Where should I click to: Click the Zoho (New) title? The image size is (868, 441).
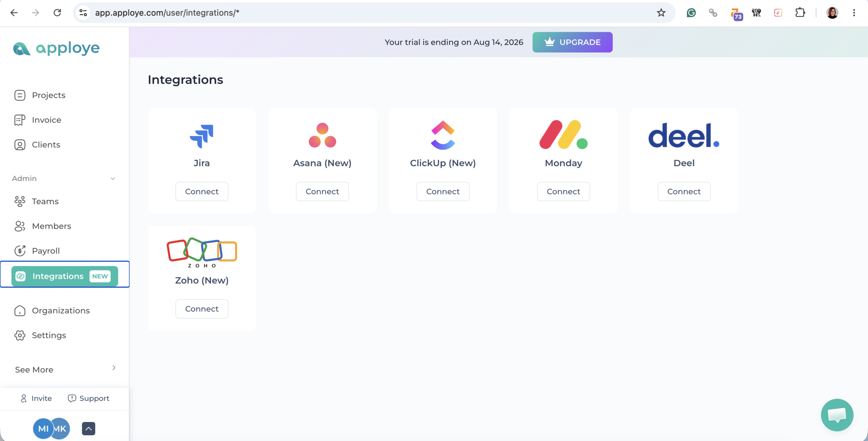202,281
